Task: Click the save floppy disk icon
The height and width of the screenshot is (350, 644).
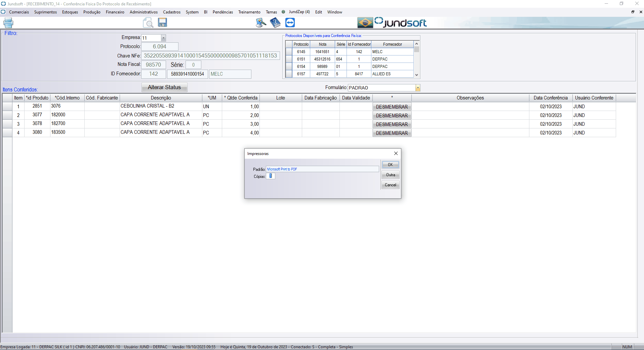Action: click(163, 22)
